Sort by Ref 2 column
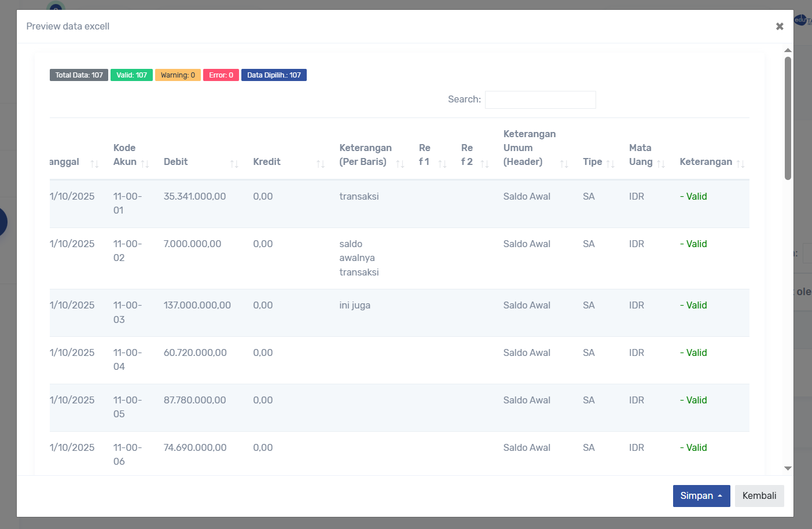 click(475, 155)
